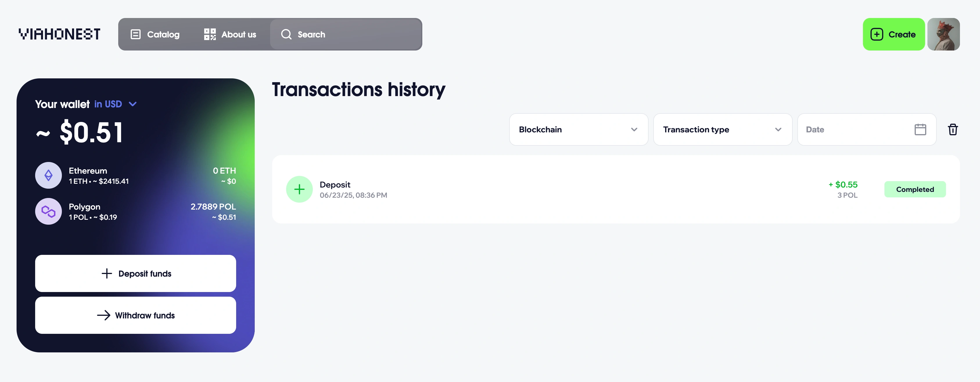Click the Date filter field
Viewport: 980px width, 382px height.
pyautogui.click(x=856, y=130)
